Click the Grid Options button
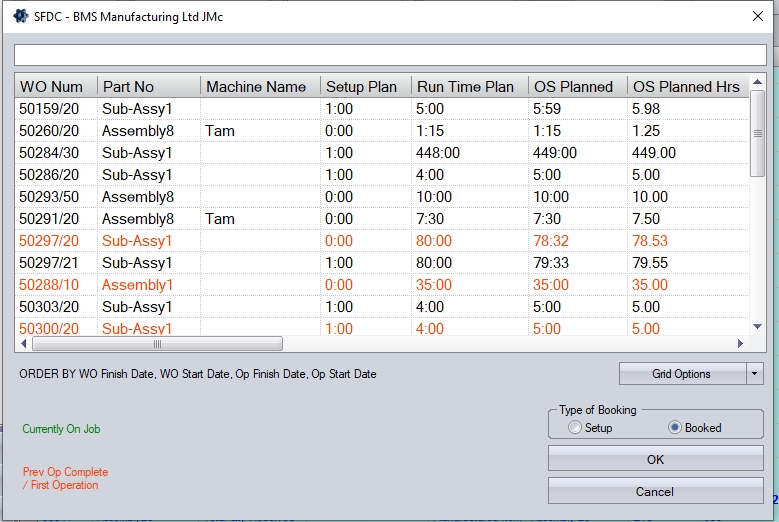This screenshot has height=522, width=779. point(682,374)
